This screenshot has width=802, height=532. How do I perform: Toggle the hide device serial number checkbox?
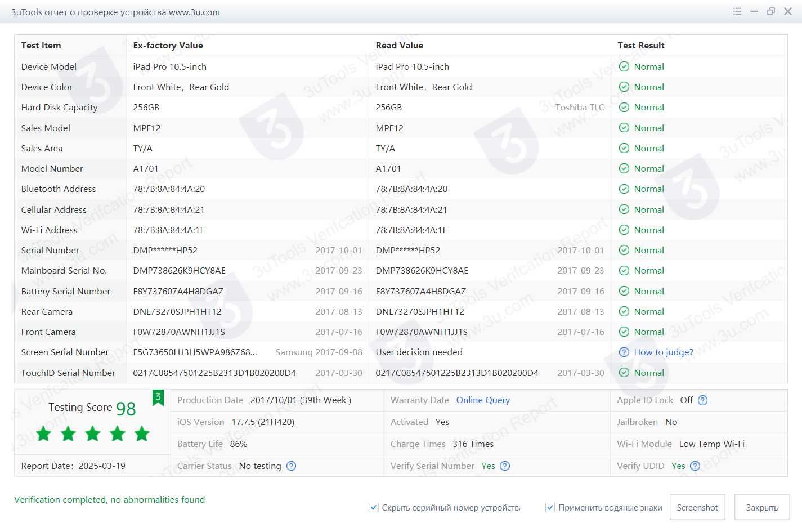point(373,507)
